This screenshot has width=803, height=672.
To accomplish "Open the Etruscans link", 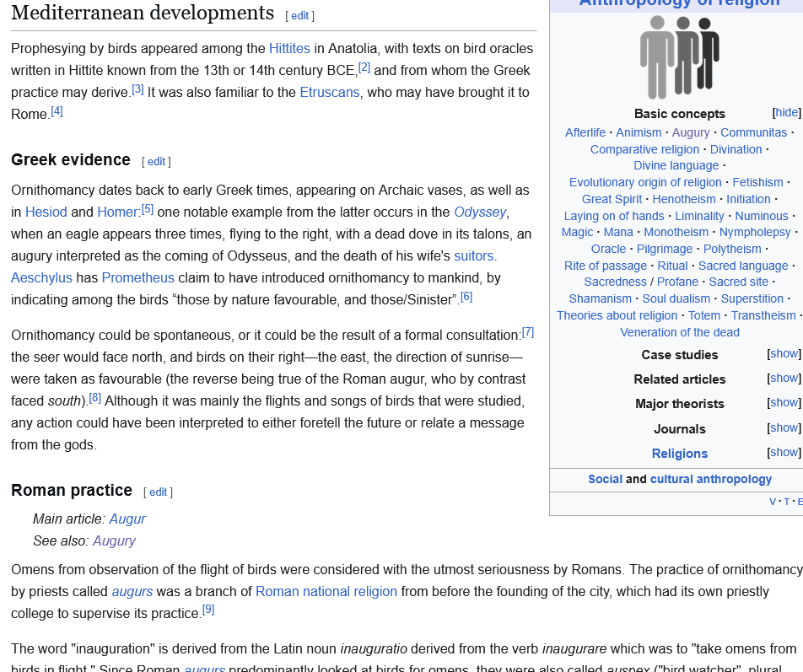I will [330, 93].
